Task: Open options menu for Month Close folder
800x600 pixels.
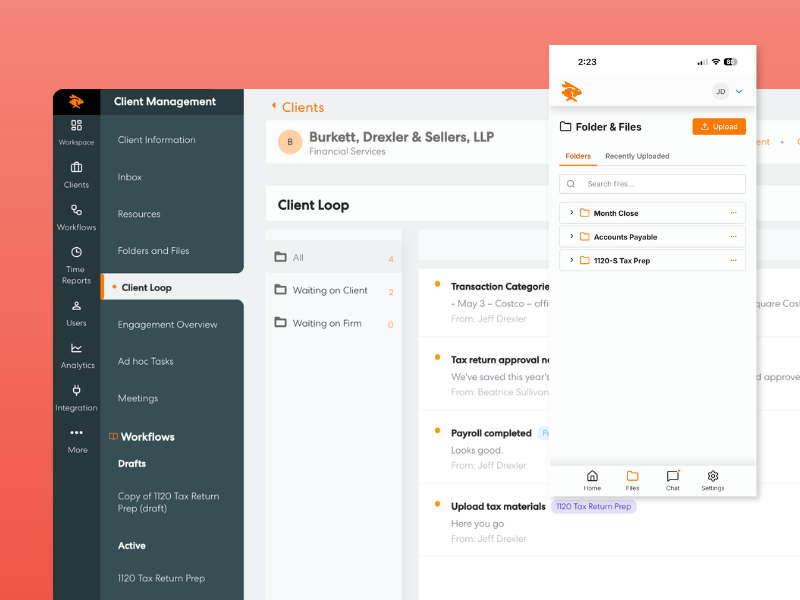Action: tap(733, 213)
